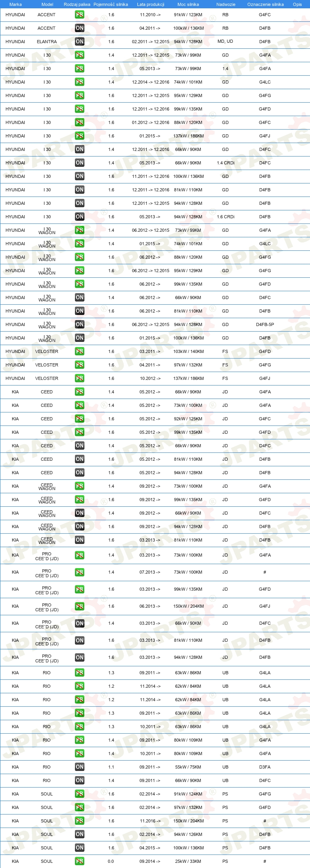Click the petrol icon for Hyundai I 30 body 1.4 G4FA
This screenshot has width=310, height=868.
pyautogui.click(x=79, y=69)
